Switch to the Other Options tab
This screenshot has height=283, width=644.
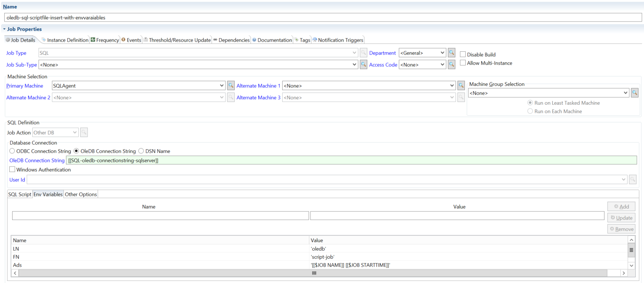[81, 194]
